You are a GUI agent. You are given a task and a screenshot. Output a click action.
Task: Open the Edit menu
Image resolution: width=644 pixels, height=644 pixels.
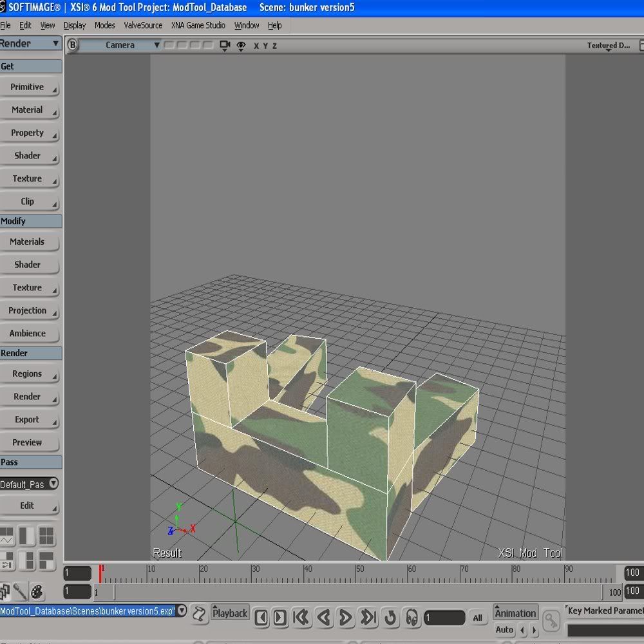pyautogui.click(x=25, y=26)
